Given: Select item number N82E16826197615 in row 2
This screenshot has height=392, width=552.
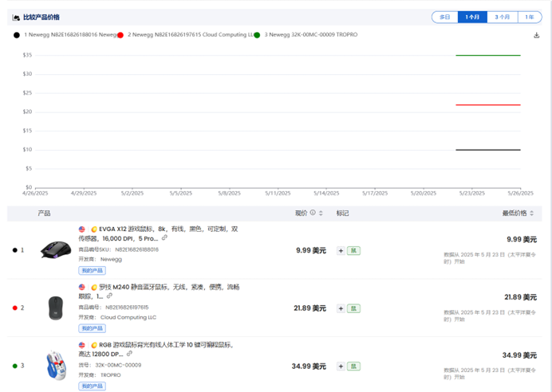Looking at the screenshot, I should pyautogui.click(x=127, y=308).
